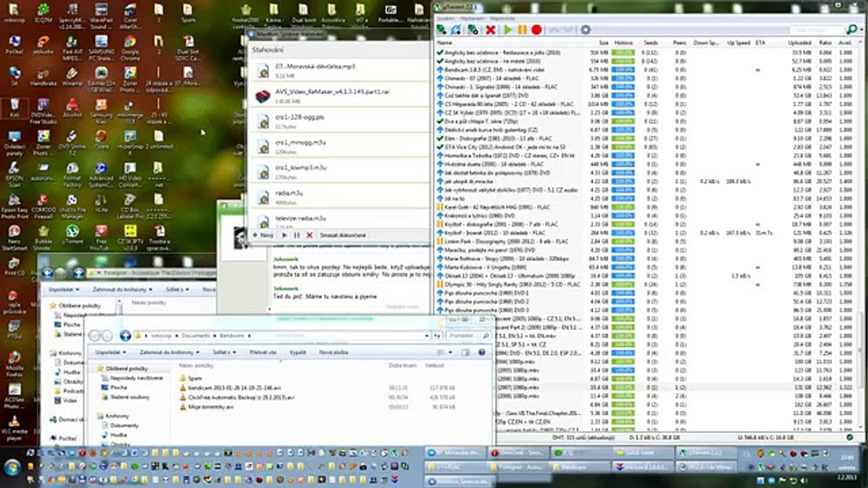Select the Spam folder in the Bandicam window
Screen dimensions: 868x488
click(191, 378)
